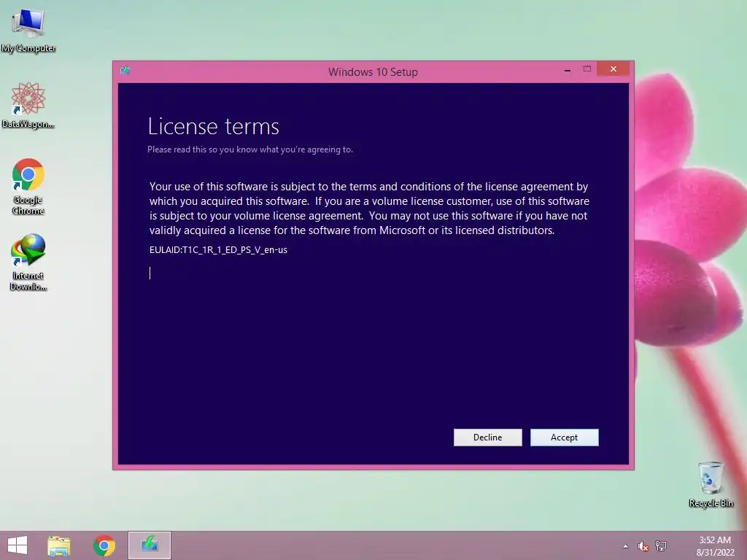Click the License terms heading
The image size is (747, 560).
tap(214, 127)
